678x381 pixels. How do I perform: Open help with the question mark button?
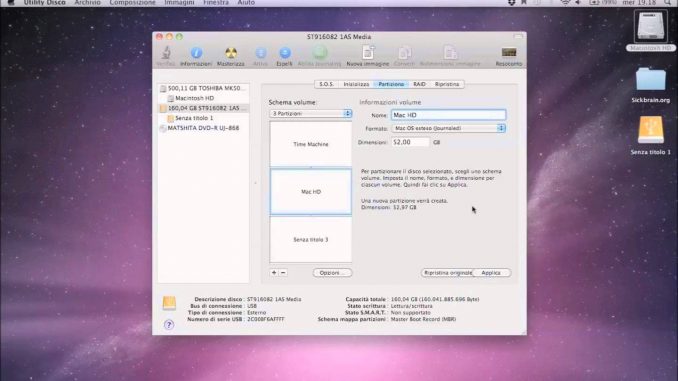(x=169, y=324)
